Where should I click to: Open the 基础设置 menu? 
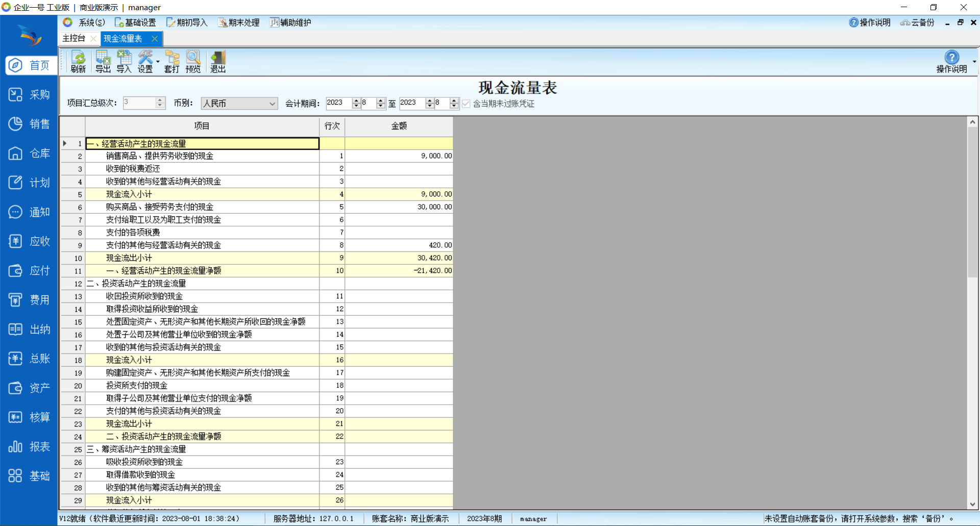(x=136, y=22)
